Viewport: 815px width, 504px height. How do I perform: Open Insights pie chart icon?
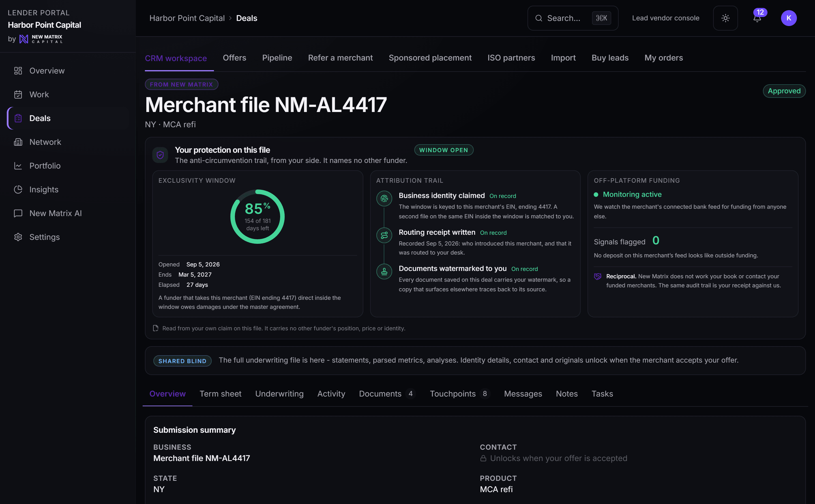click(x=18, y=189)
